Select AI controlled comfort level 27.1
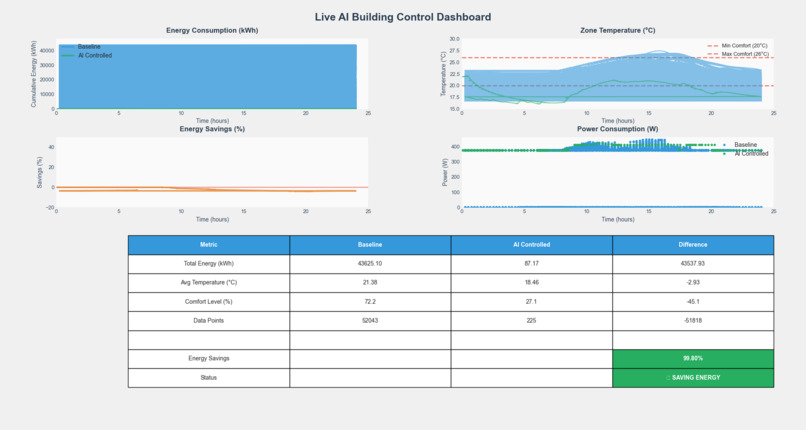 pyautogui.click(x=532, y=302)
